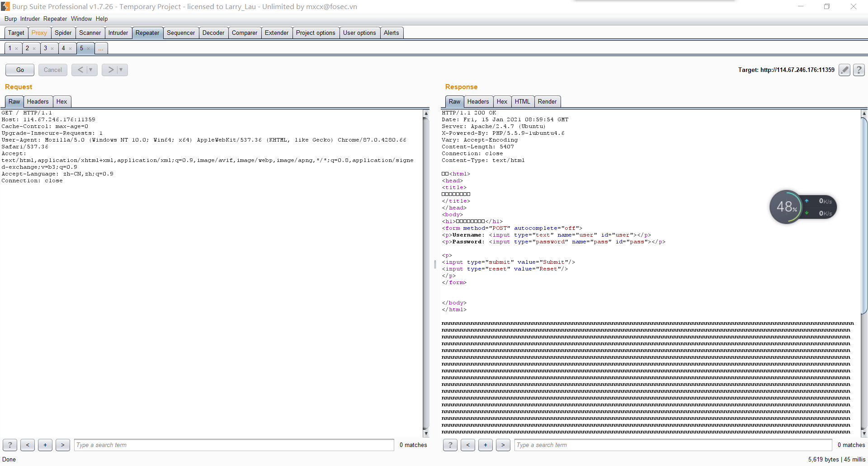Click the Cancel button
The image size is (868, 466).
click(53, 70)
